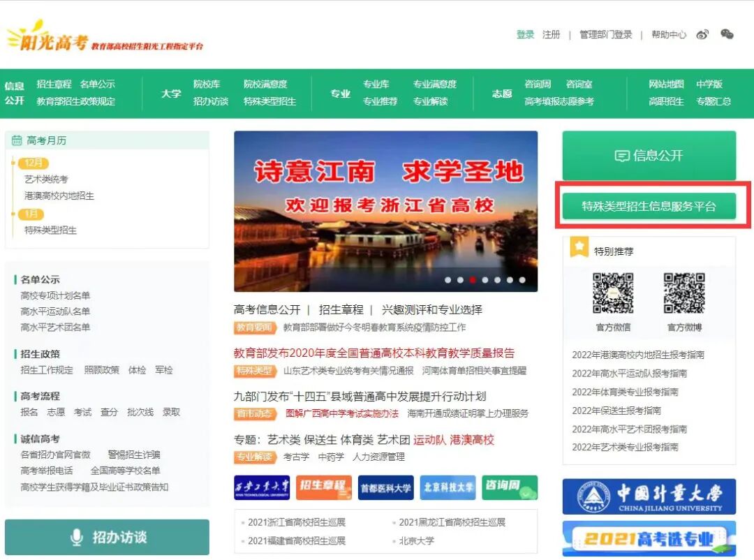Click the 信息公开 green button
754x560 pixels.
click(x=649, y=156)
